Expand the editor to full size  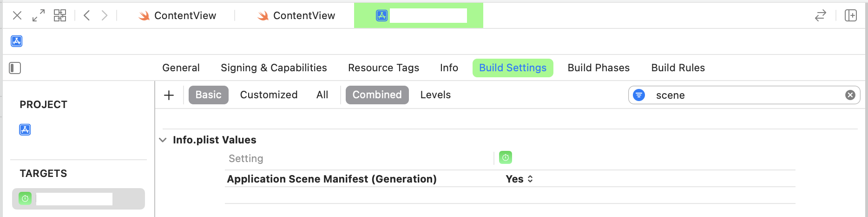point(39,15)
